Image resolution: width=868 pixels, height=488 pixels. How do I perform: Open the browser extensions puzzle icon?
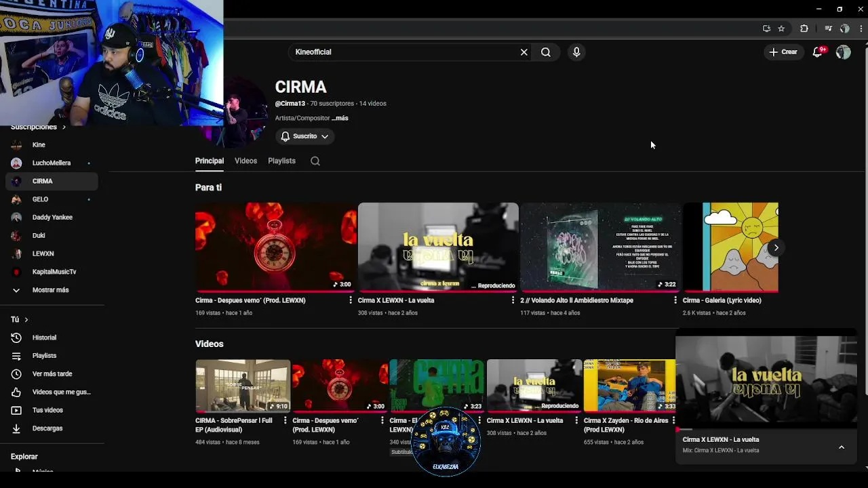click(804, 28)
